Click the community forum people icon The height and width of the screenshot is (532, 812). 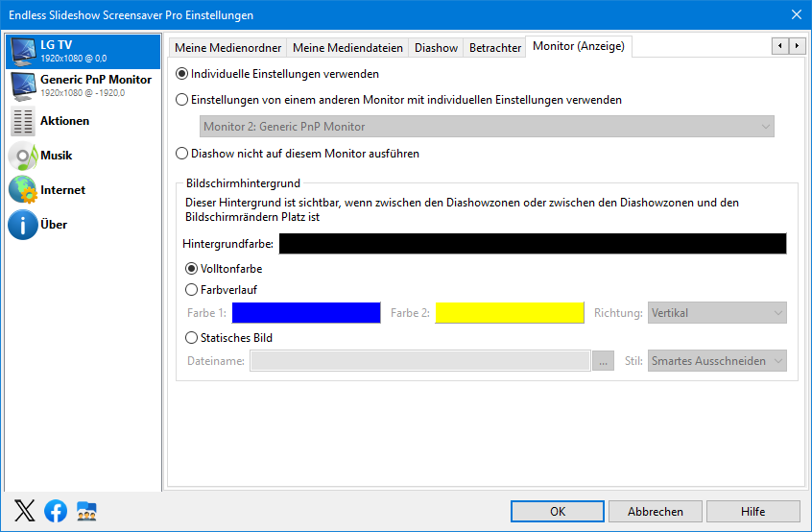tap(86, 511)
